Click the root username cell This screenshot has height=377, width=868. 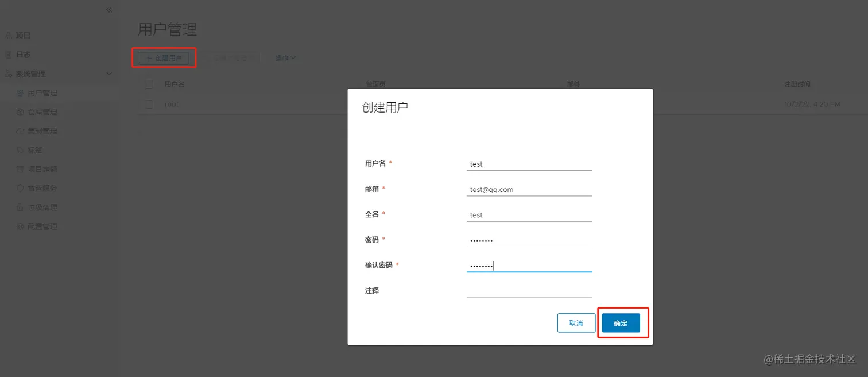(x=172, y=105)
